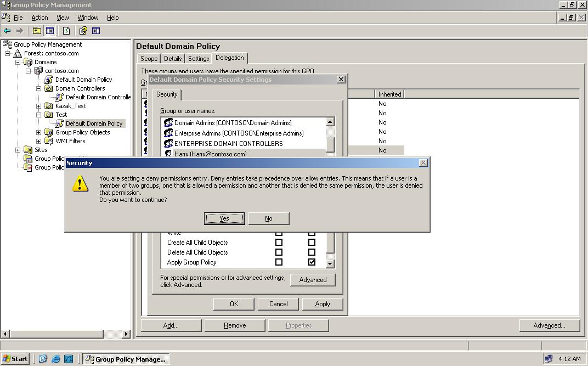
Task: Click scroll-down arrow of permissions list
Action: tap(330, 263)
